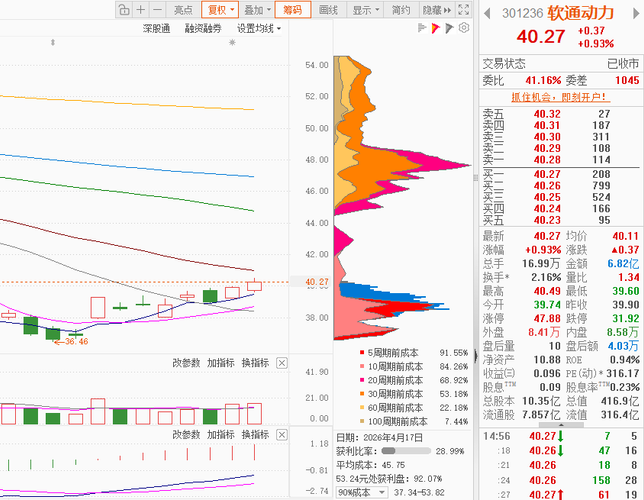Click 改参数 in volume panel
This screenshot has height=500, width=644.
click(x=186, y=363)
